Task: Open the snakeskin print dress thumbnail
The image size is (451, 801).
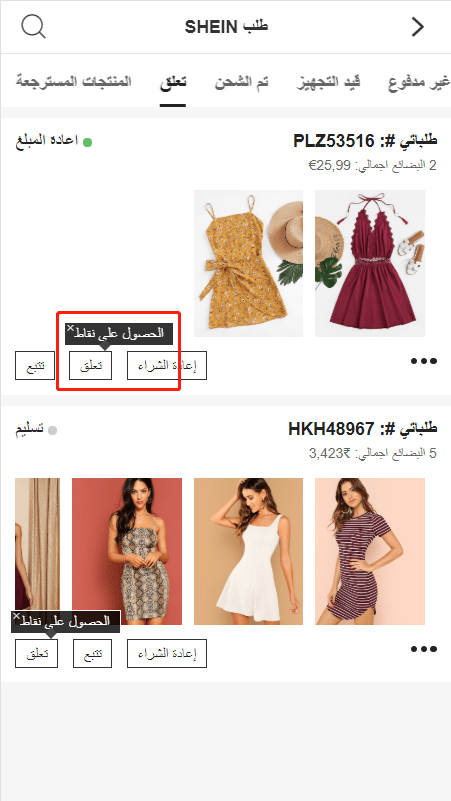Action: point(127,551)
